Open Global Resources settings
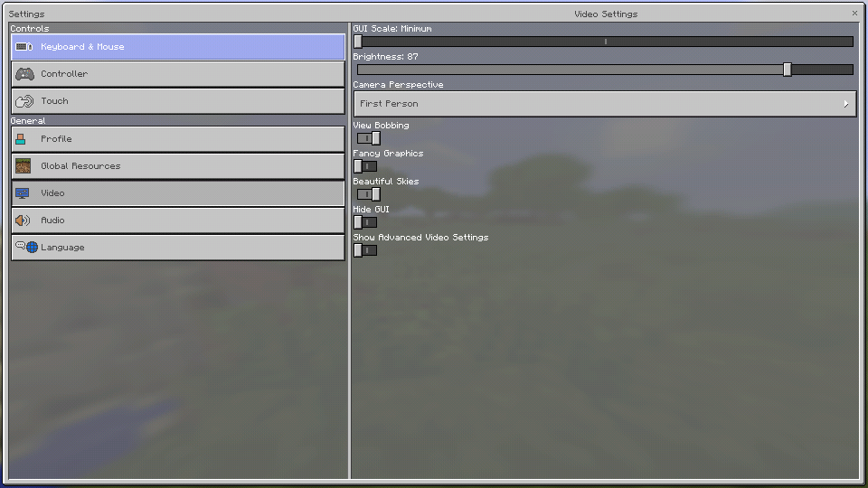The width and height of the screenshot is (868, 488). (178, 166)
